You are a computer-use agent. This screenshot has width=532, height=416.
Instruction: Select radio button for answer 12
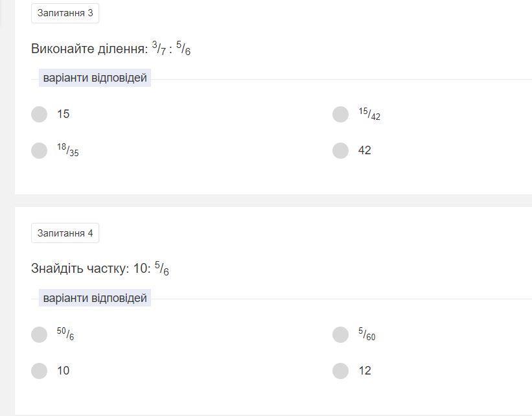[x=341, y=371]
